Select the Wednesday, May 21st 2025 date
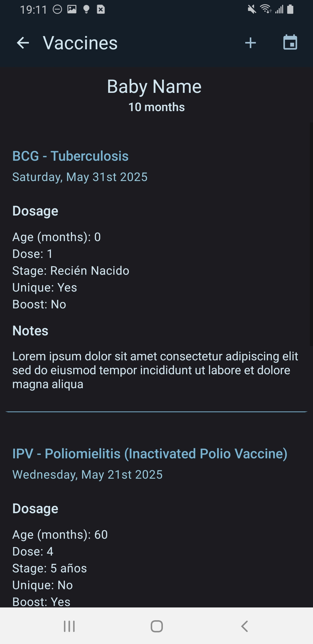This screenshot has width=313, height=644. point(88,475)
